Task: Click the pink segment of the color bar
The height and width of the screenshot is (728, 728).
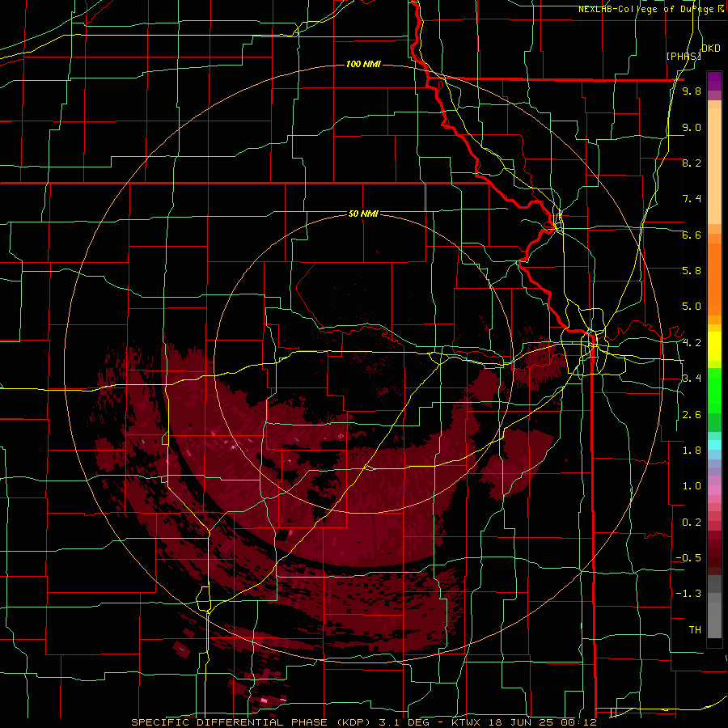Action: [714, 490]
